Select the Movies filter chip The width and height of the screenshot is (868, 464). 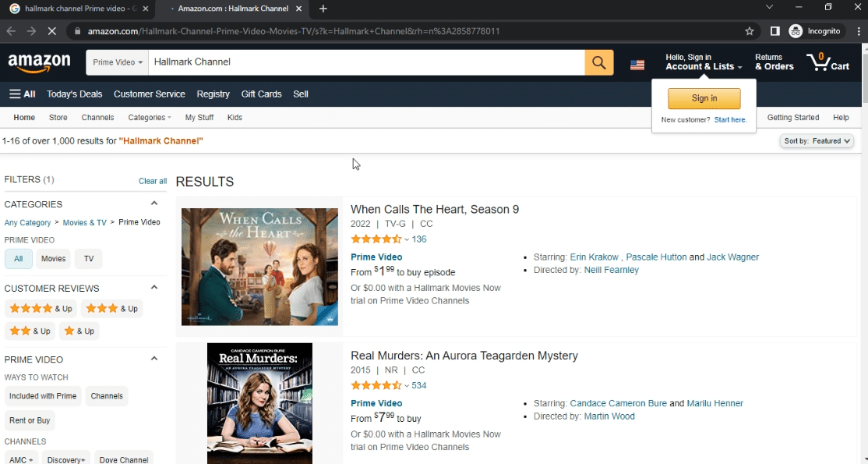pyautogui.click(x=53, y=259)
